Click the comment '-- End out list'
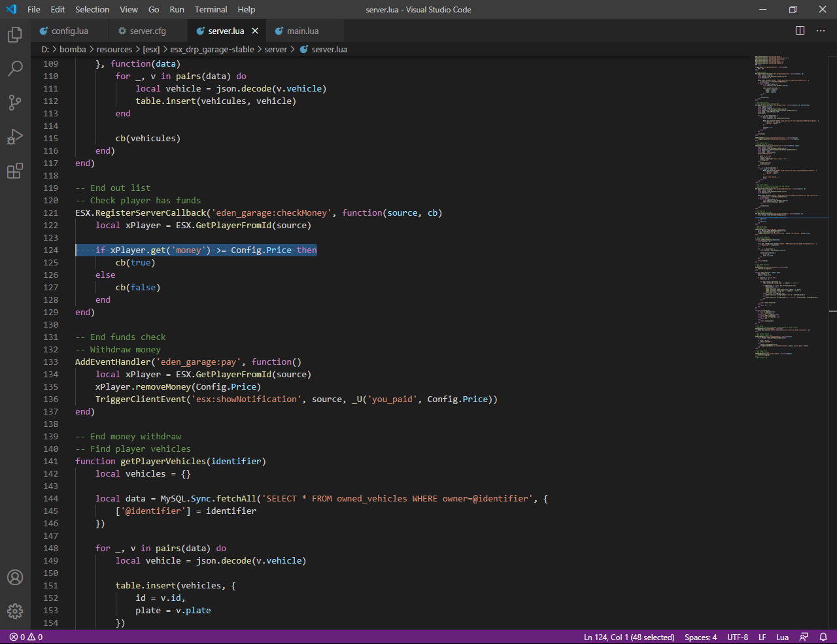This screenshot has height=644, width=837. click(x=112, y=188)
